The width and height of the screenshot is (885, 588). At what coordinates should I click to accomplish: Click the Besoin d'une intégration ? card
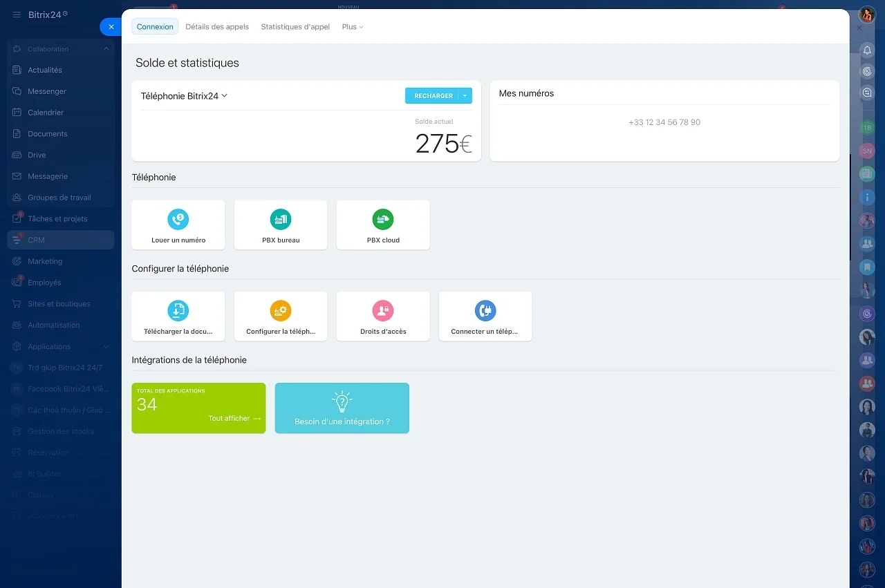[x=342, y=408]
